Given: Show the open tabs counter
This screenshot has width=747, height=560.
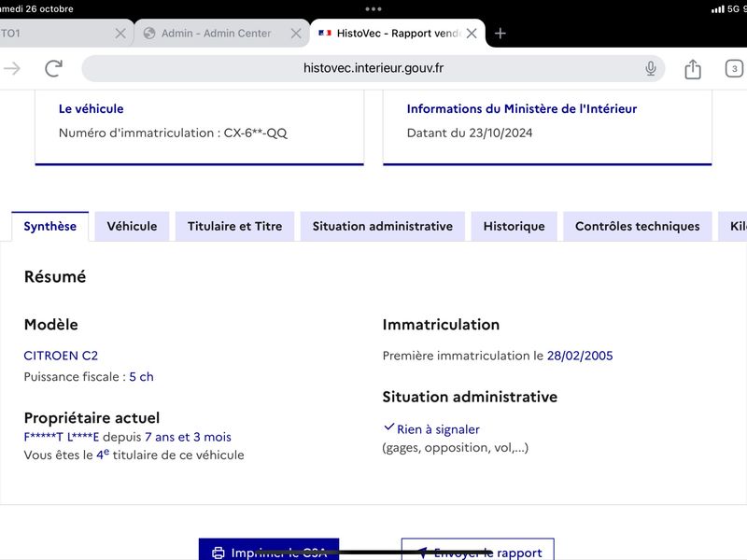Looking at the screenshot, I should click(x=734, y=68).
